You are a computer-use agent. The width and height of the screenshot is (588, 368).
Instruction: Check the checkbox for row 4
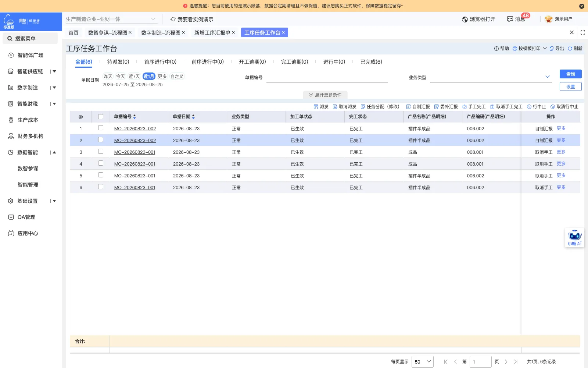pos(101,163)
